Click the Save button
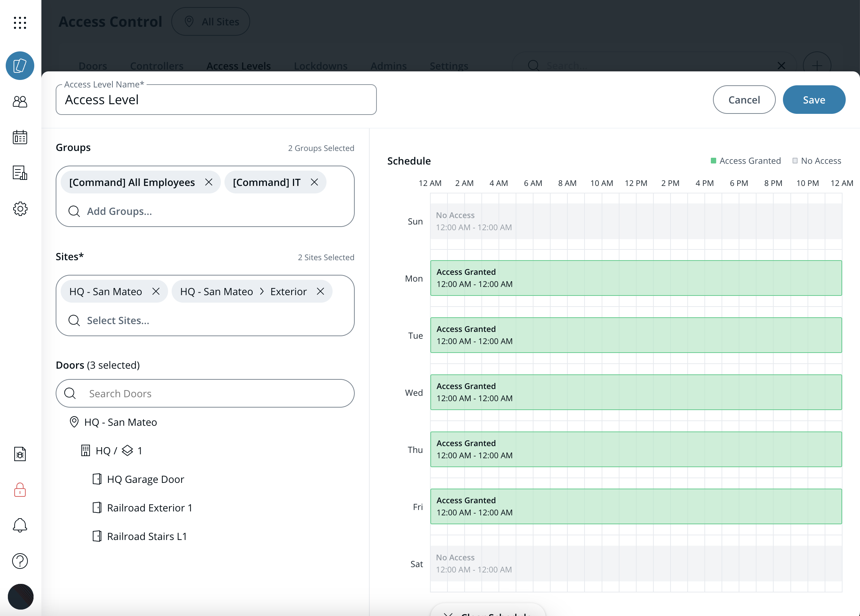This screenshot has height=616, width=860. (814, 100)
